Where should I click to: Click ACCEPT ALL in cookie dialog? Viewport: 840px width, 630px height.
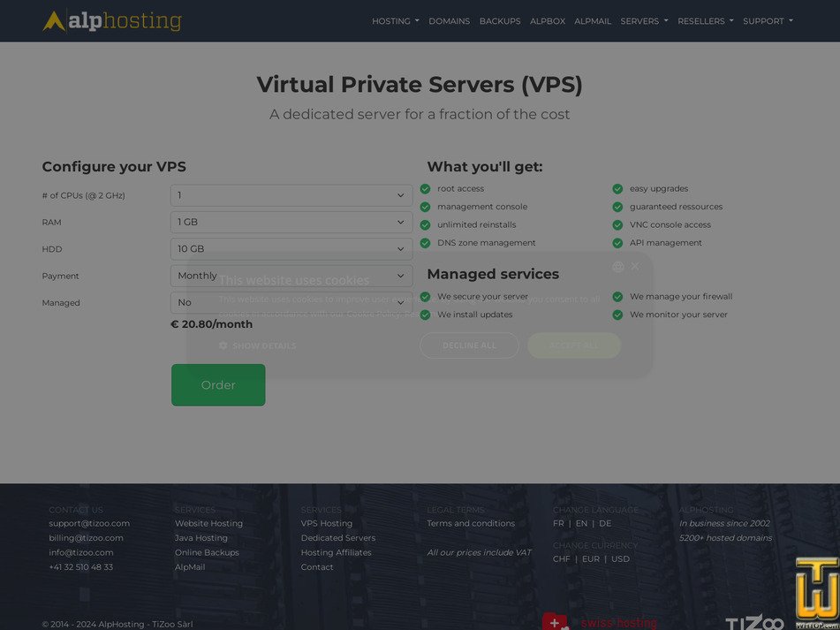(574, 345)
